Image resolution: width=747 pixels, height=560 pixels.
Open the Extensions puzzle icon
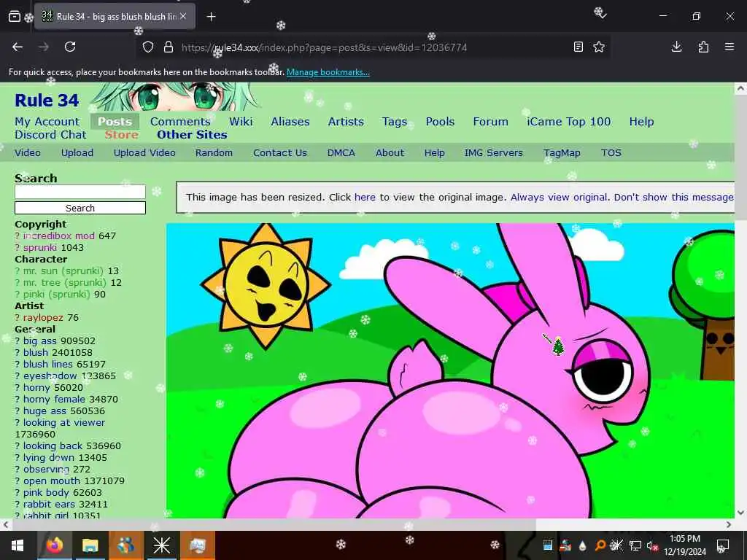pos(703,47)
